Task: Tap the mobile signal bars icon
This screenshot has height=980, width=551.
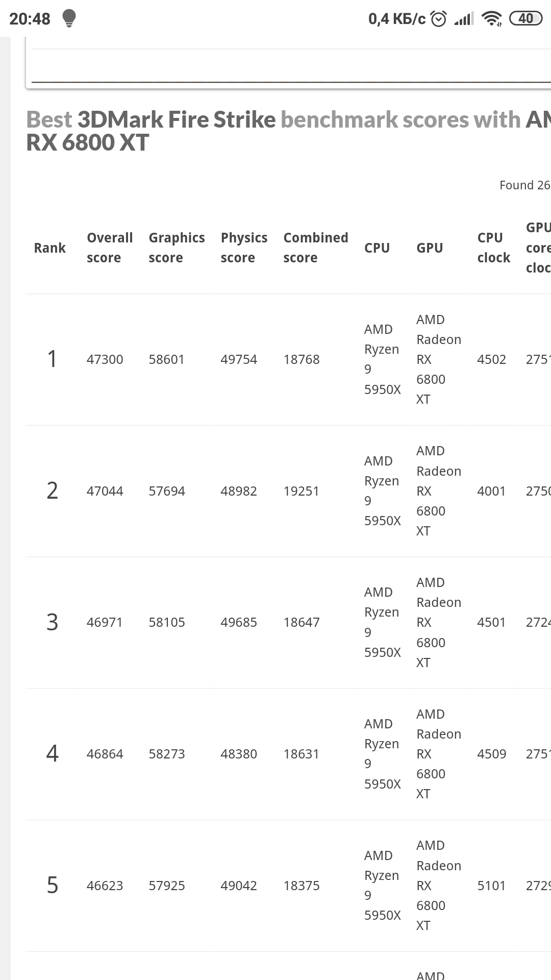Action: [464, 19]
